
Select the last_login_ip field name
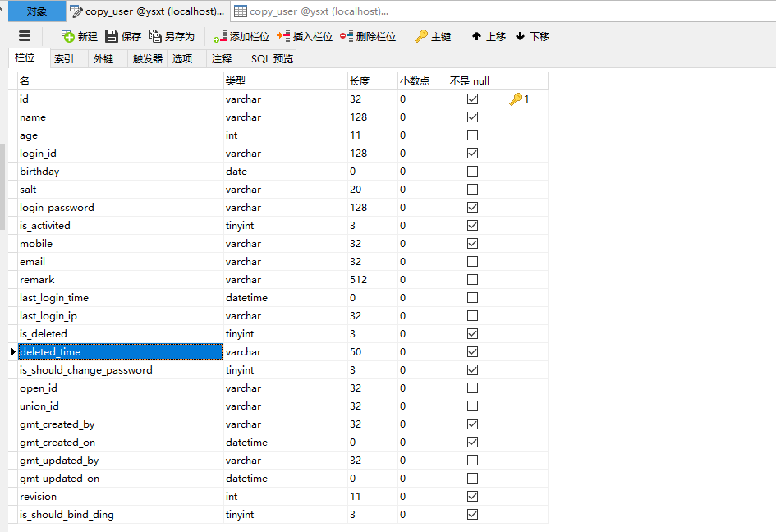click(48, 316)
